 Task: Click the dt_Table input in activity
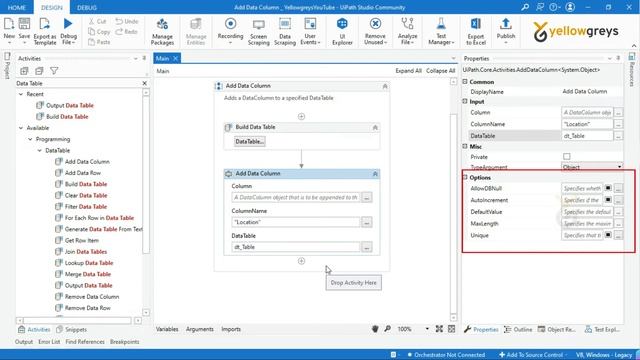pos(296,247)
